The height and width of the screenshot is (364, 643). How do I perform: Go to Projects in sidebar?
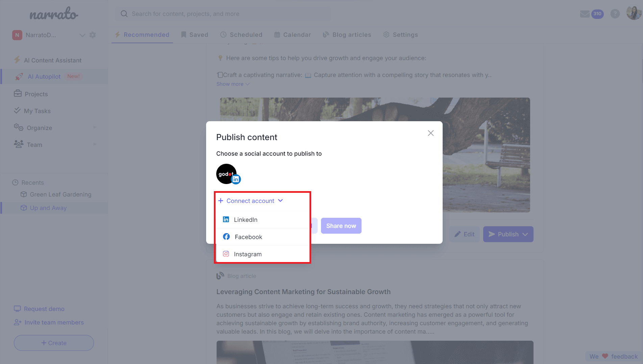(36, 94)
